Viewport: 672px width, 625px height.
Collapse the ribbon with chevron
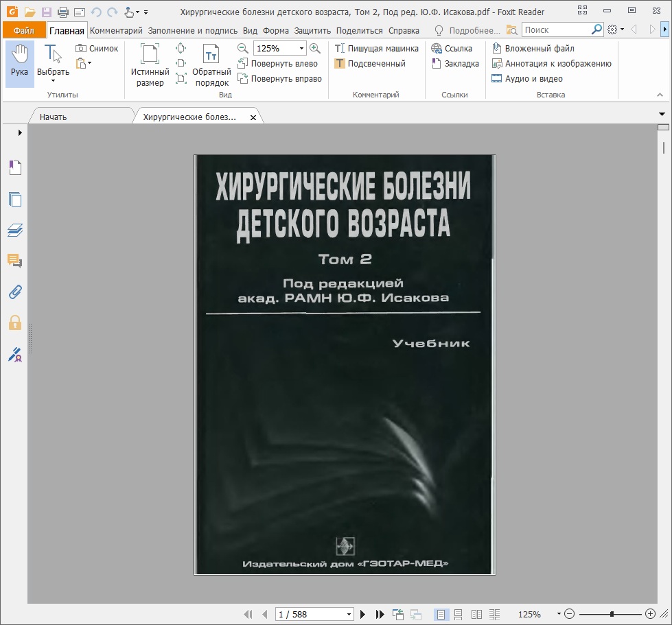pyautogui.click(x=660, y=95)
